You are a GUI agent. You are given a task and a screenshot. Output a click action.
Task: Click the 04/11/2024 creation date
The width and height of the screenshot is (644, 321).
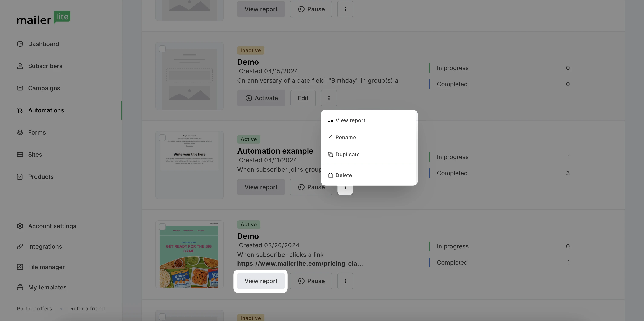point(280,160)
